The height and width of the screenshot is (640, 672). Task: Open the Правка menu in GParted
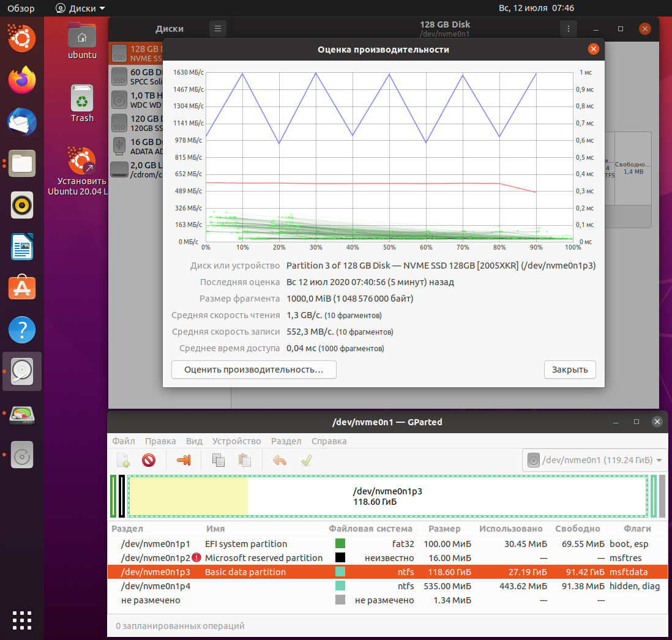point(160,441)
